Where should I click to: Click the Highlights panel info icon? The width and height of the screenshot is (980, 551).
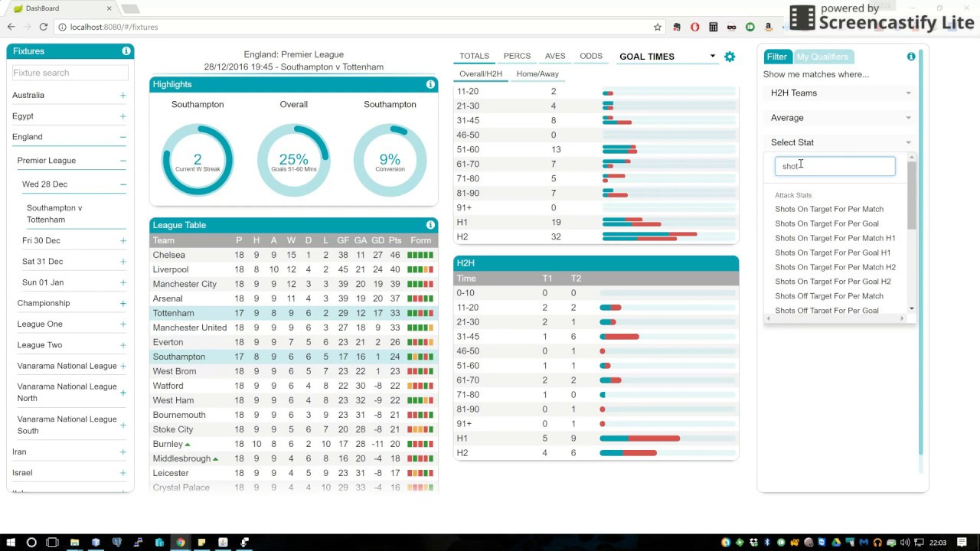point(430,84)
